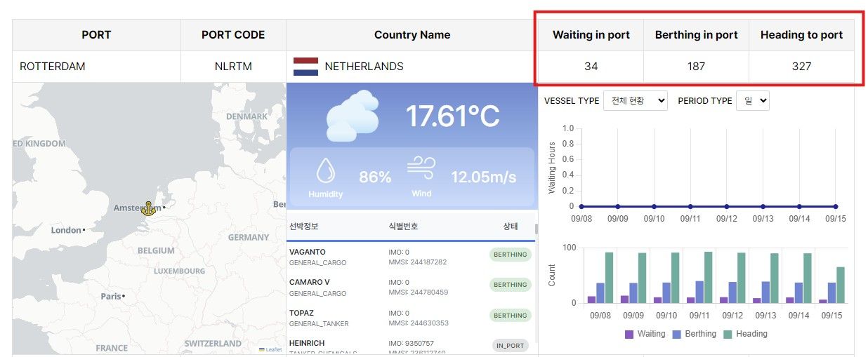The height and width of the screenshot is (357, 868).
Task: Click the IN_PORT badge for HEINRICH
Action: click(510, 346)
